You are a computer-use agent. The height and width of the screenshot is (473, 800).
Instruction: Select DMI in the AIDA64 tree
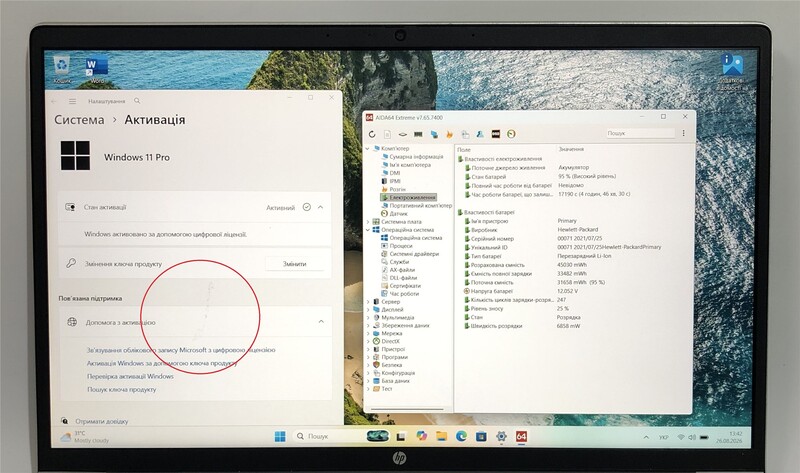pyautogui.click(x=395, y=173)
